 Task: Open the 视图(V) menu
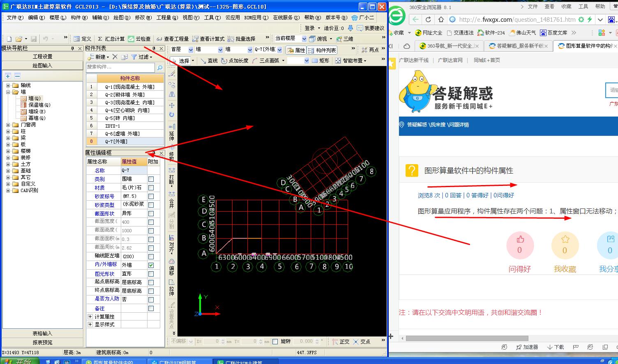[191, 18]
